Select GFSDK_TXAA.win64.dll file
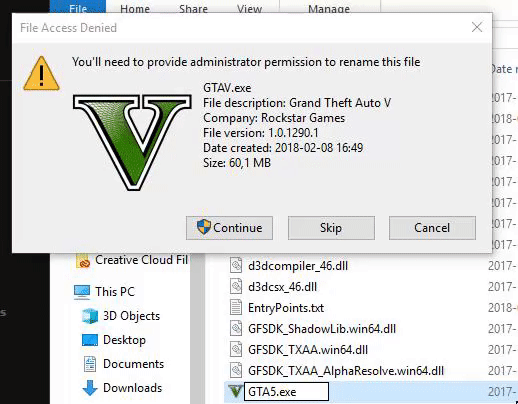The image size is (518, 404). tap(308, 350)
